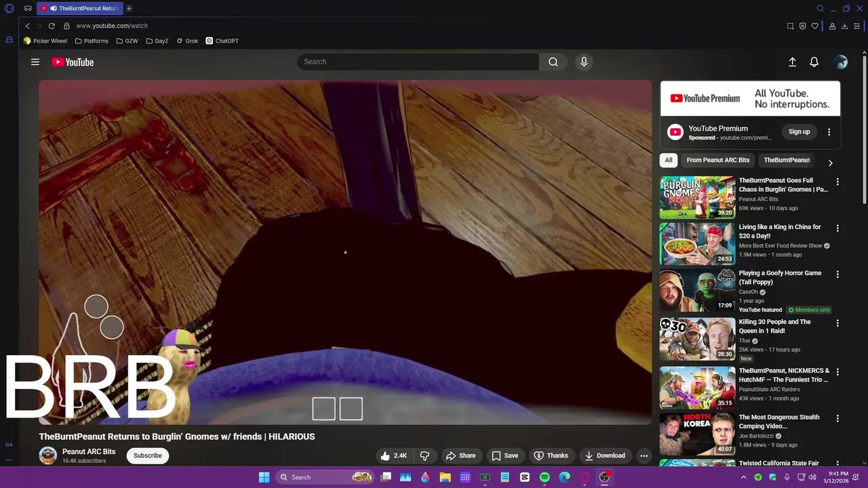Open the Windows Start menu

(264, 477)
